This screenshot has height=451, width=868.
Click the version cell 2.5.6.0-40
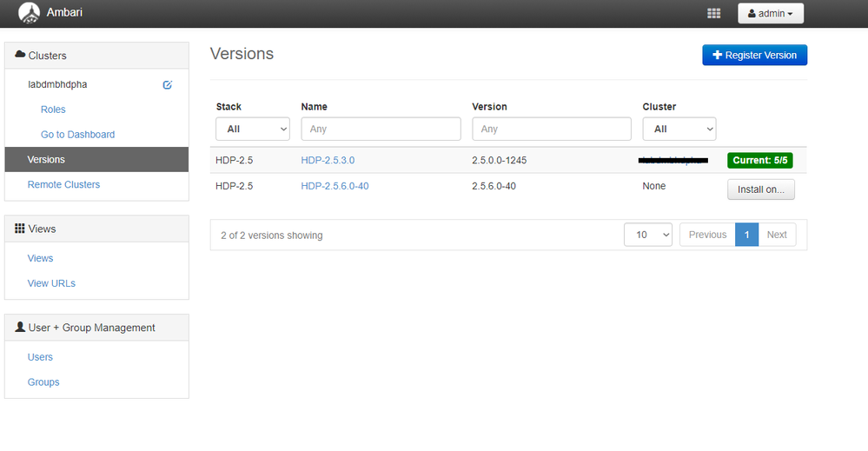[494, 186]
